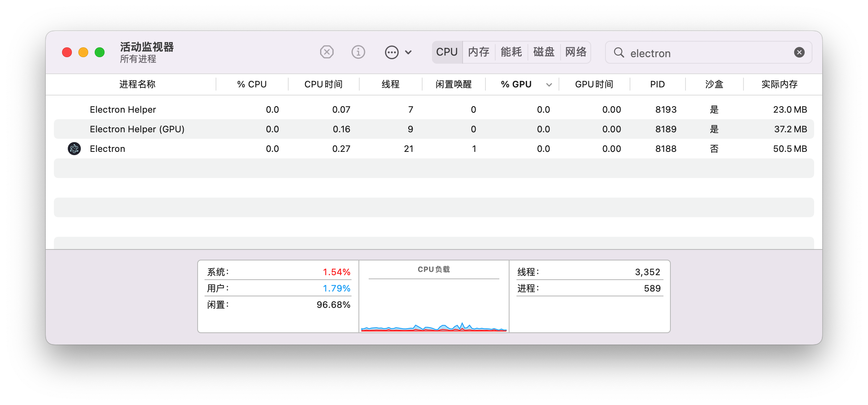868x405 pixels.
Task: Click the 所有进程 subtitle
Action: click(x=138, y=59)
